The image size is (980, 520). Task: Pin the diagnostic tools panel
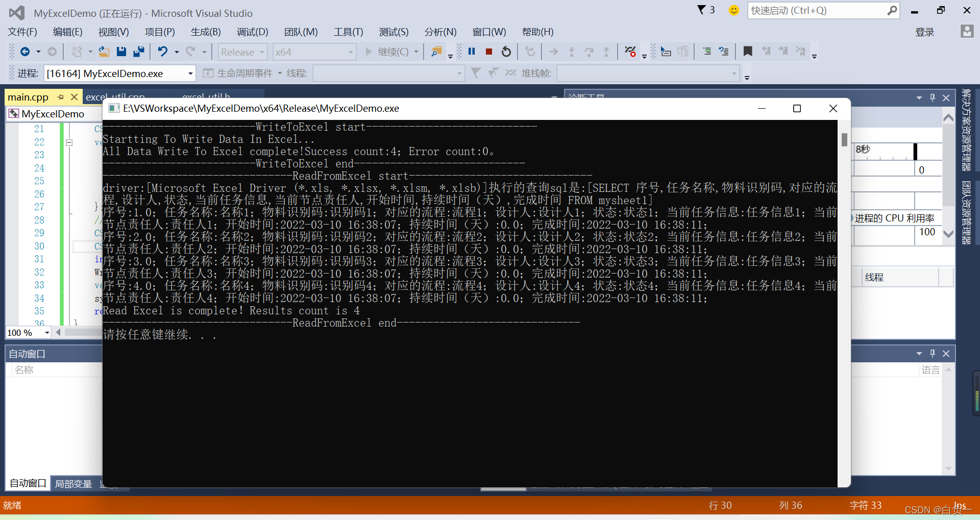[933, 97]
